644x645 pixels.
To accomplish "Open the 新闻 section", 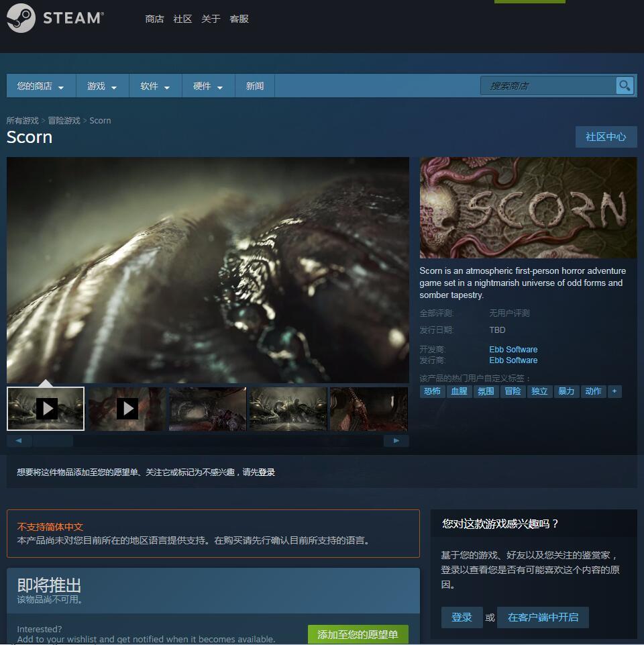I will pyautogui.click(x=254, y=86).
